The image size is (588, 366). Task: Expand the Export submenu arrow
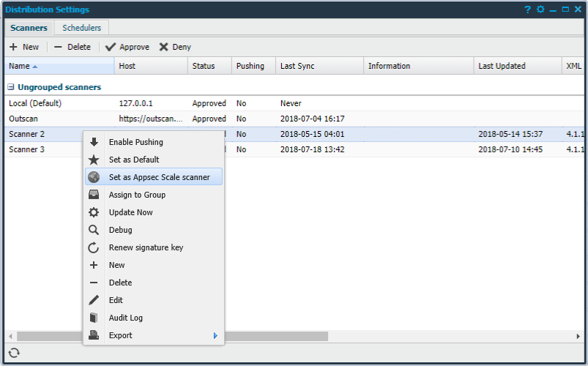(x=215, y=335)
